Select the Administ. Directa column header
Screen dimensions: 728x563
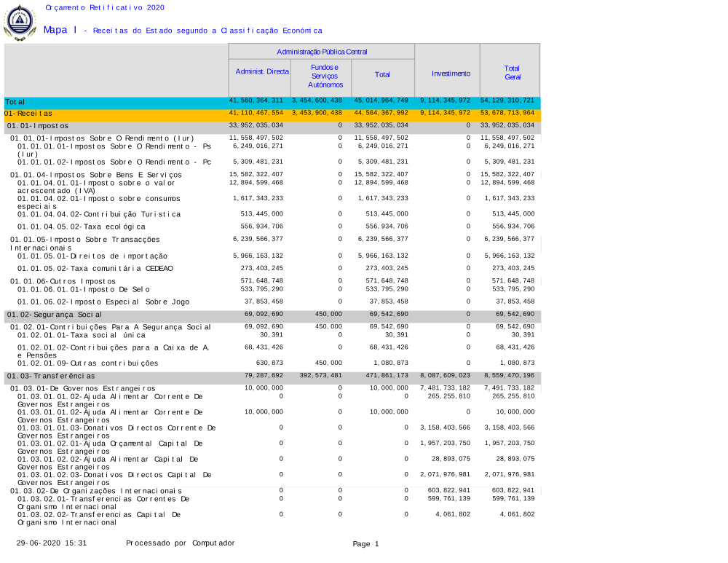tap(262, 72)
